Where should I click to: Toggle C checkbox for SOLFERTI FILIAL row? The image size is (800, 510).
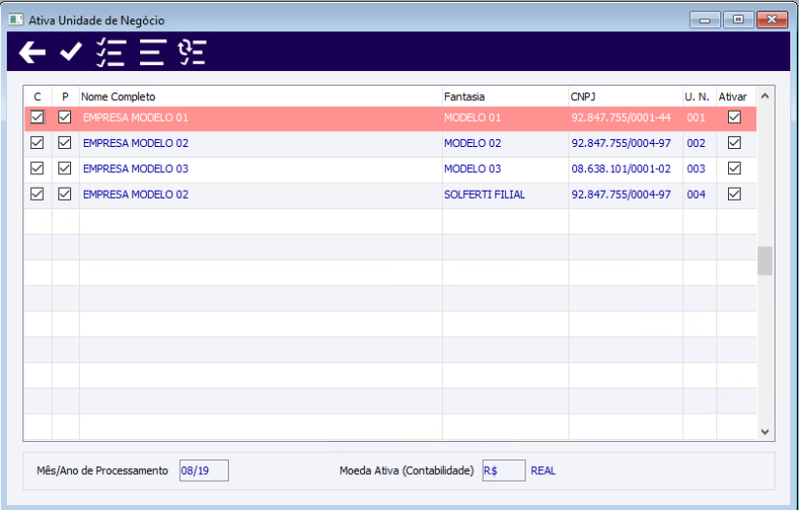(x=37, y=194)
